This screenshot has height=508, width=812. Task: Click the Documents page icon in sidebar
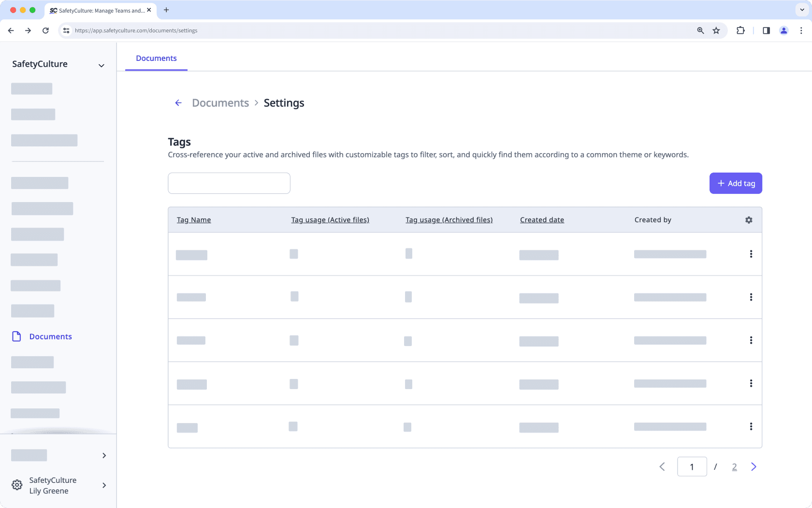click(x=16, y=336)
